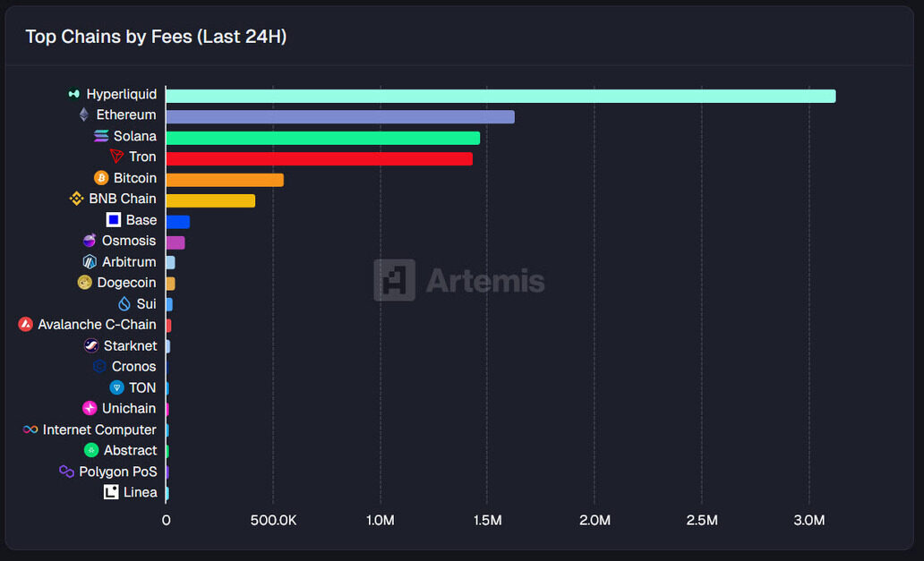The image size is (924, 561).
Task: Click the '2.0M' axis label
Action: (x=595, y=521)
